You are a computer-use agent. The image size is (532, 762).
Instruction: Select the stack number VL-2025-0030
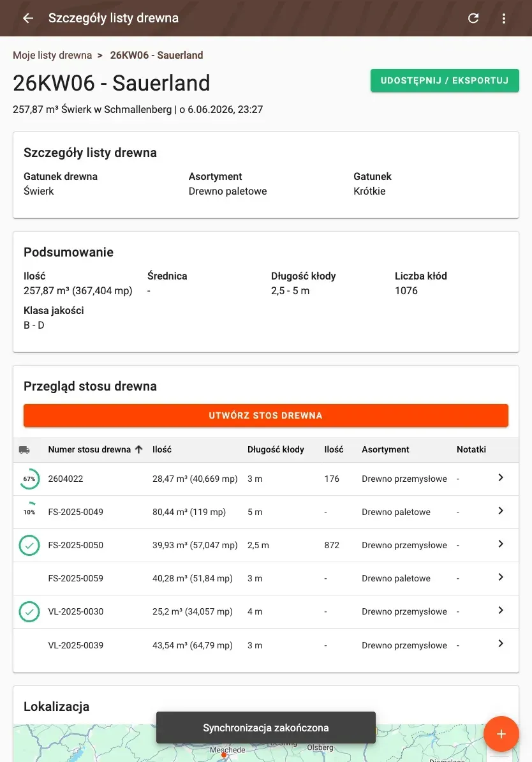coord(76,611)
